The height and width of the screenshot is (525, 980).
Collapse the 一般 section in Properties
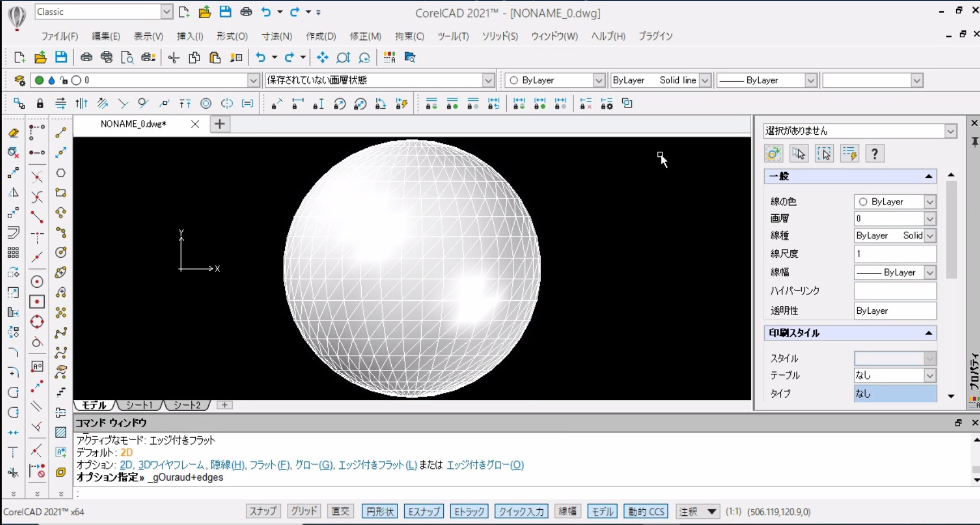click(928, 176)
